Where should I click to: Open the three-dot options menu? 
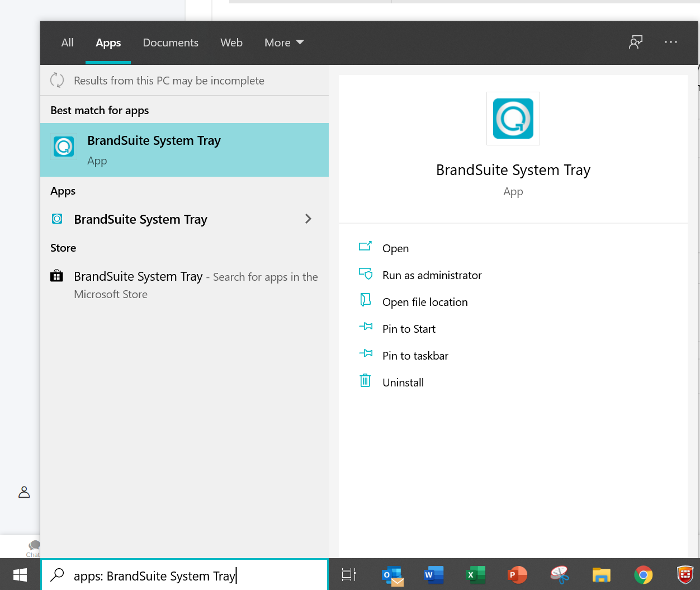pos(671,42)
